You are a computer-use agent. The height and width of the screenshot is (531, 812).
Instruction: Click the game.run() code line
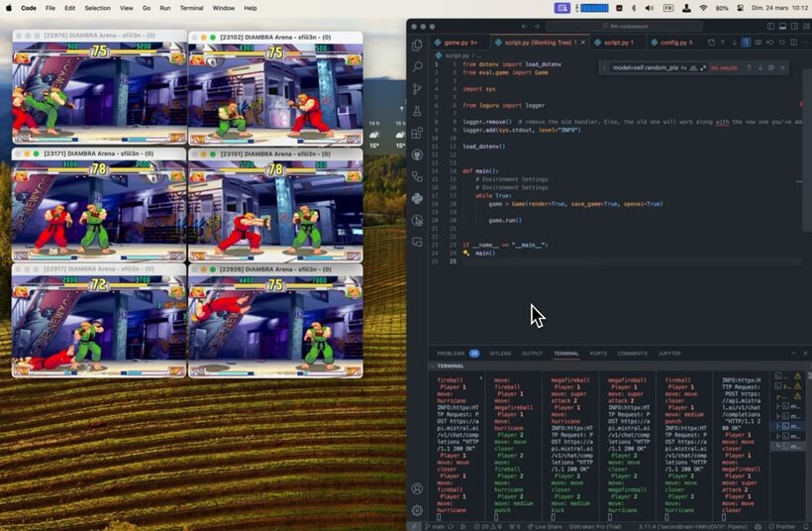tap(505, 220)
